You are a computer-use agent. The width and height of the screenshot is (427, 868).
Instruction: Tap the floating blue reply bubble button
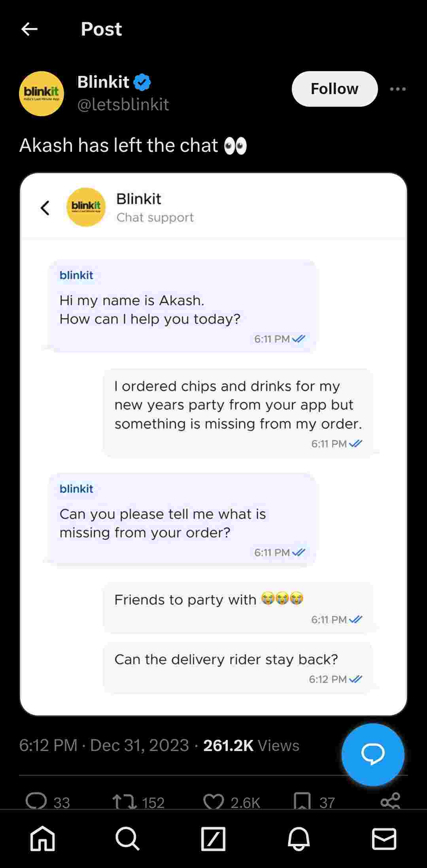373,754
